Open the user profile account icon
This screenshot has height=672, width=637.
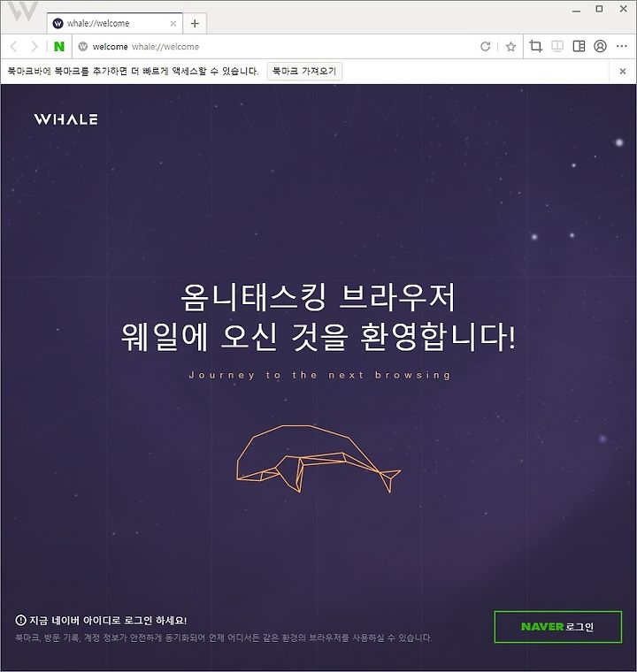point(600,46)
